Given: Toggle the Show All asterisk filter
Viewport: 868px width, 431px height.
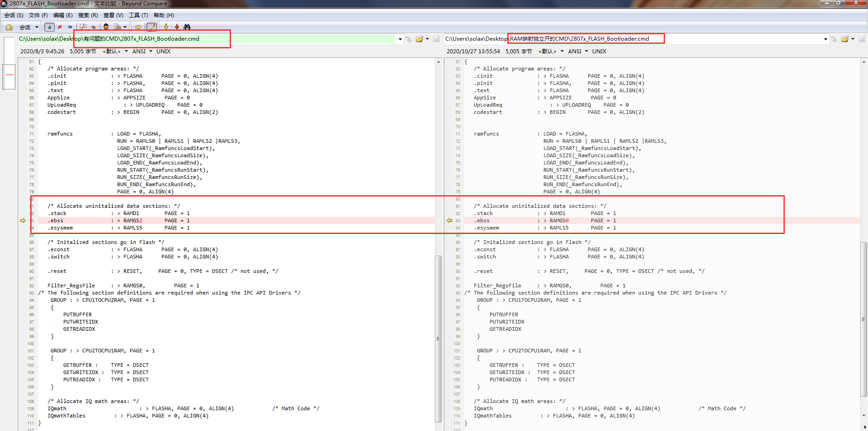Looking at the screenshot, I should (50, 27).
